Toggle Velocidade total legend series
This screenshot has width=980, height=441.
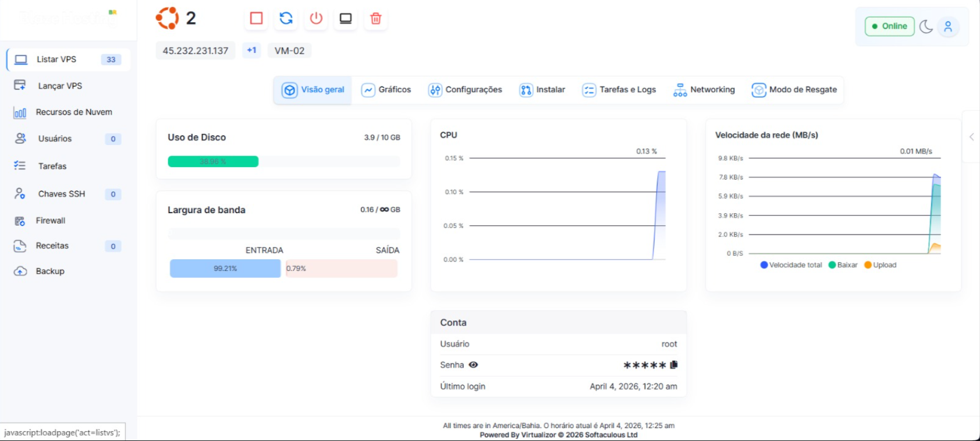click(x=791, y=265)
